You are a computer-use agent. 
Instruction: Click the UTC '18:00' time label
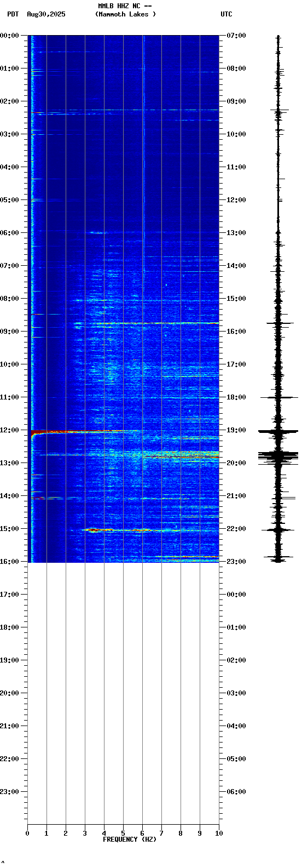(x=236, y=397)
